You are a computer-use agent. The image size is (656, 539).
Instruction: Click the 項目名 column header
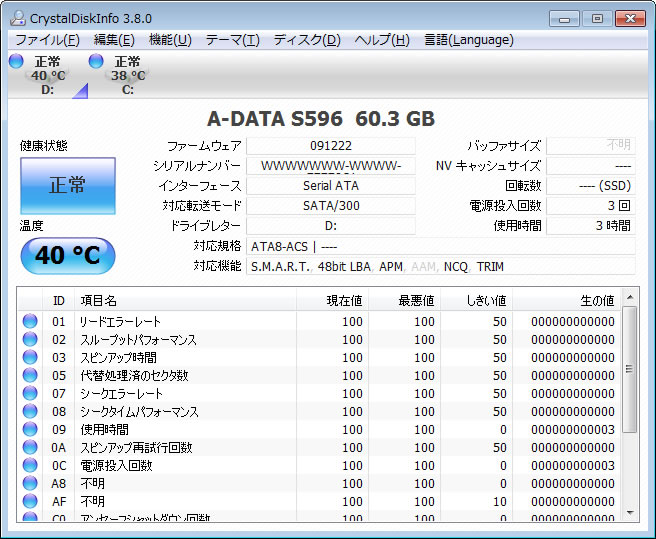185,300
